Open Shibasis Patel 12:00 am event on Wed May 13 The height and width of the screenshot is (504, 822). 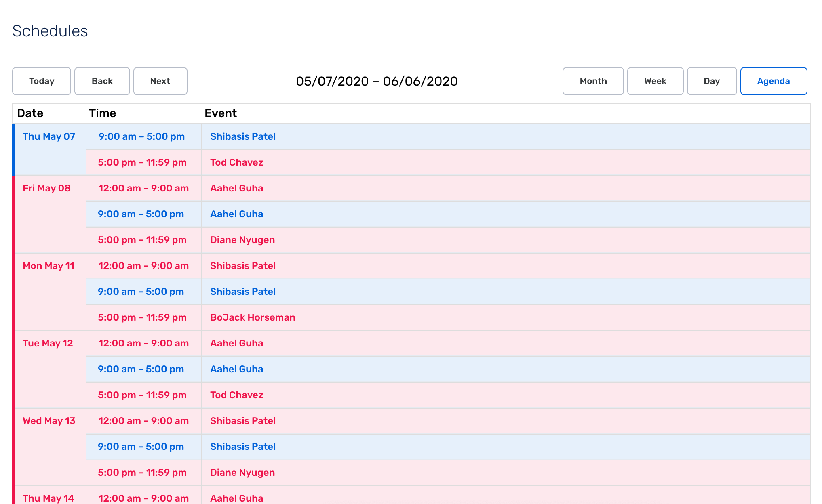pyautogui.click(x=506, y=421)
